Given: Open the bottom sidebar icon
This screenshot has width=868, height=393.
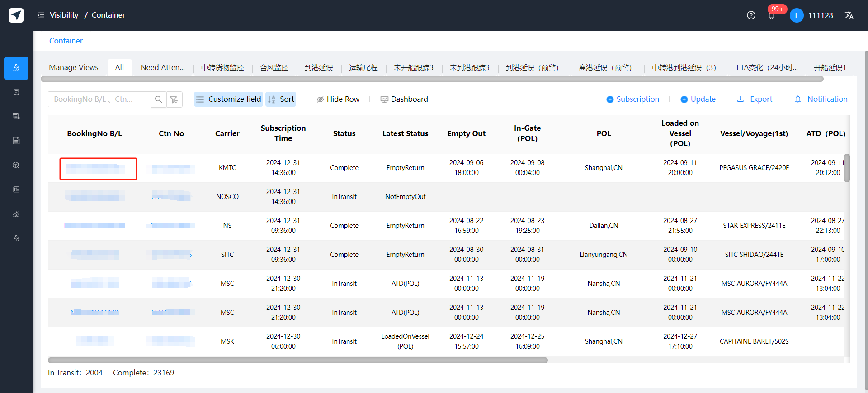Looking at the screenshot, I should (16, 238).
